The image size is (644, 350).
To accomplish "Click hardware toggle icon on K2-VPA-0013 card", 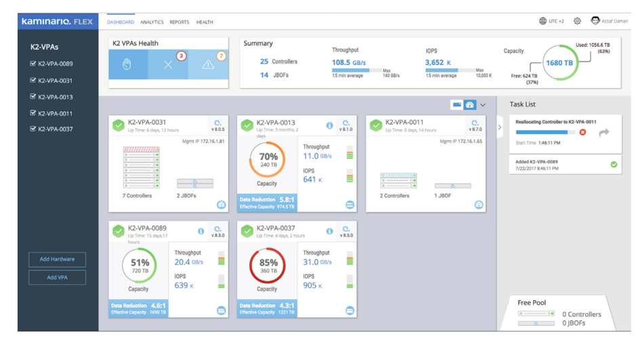I will point(350,204).
